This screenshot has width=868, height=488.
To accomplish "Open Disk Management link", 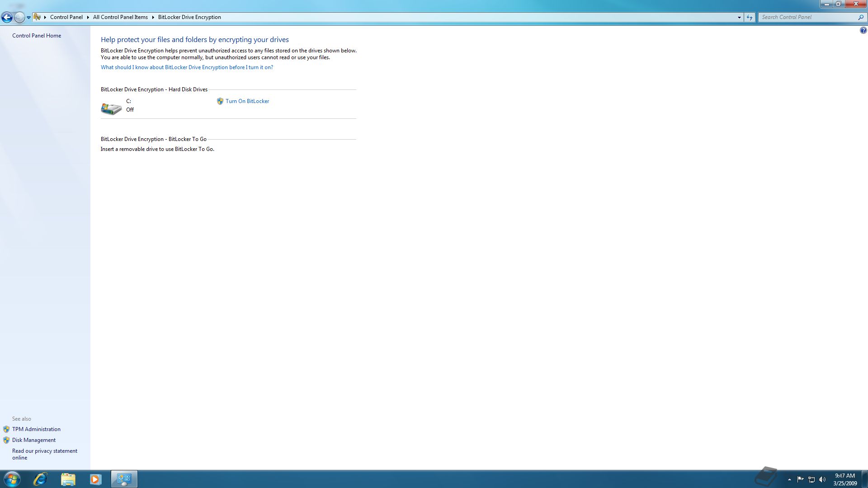I will coord(34,440).
